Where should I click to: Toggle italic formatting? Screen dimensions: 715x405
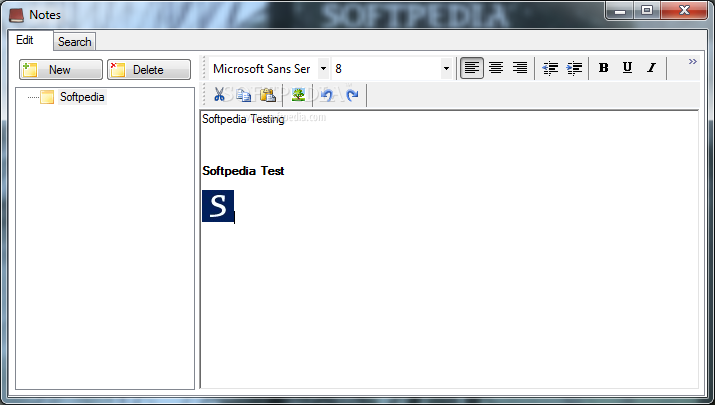pyautogui.click(x=652, y=68)
